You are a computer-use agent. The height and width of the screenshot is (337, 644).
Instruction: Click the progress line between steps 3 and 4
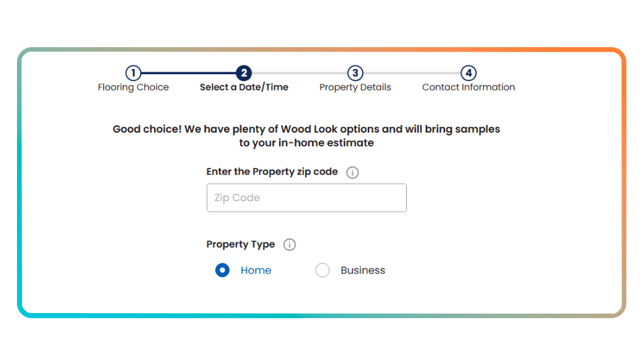click(x=412, y=73)
